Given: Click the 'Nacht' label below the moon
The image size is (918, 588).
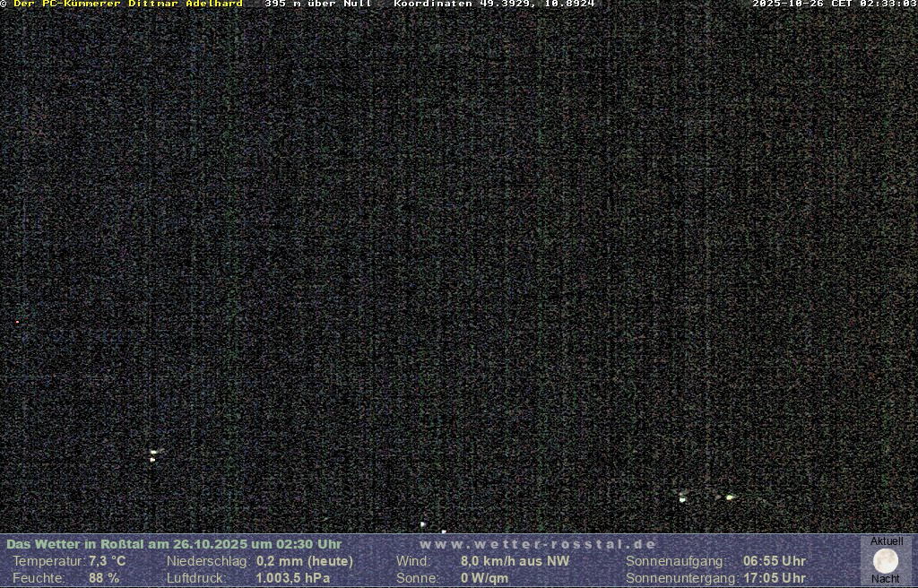Looking at the screenshot, I should click(886, 579).
